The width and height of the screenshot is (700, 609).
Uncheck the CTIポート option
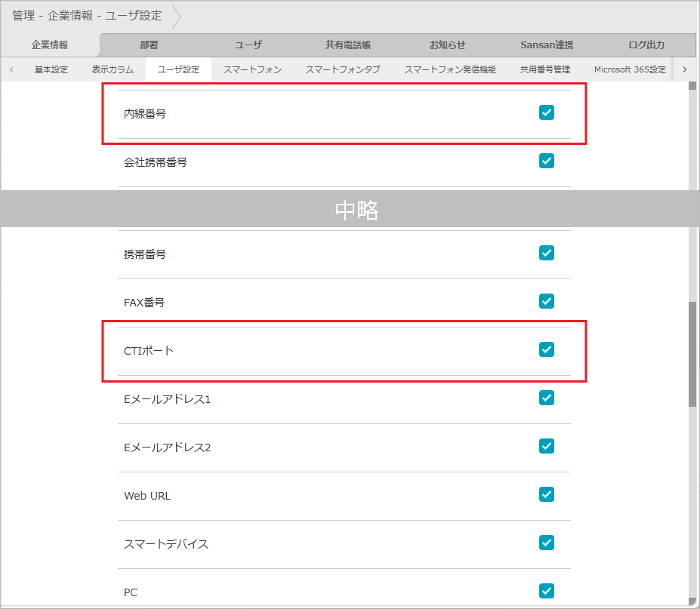pyautogui.click(x=546, y=349)
